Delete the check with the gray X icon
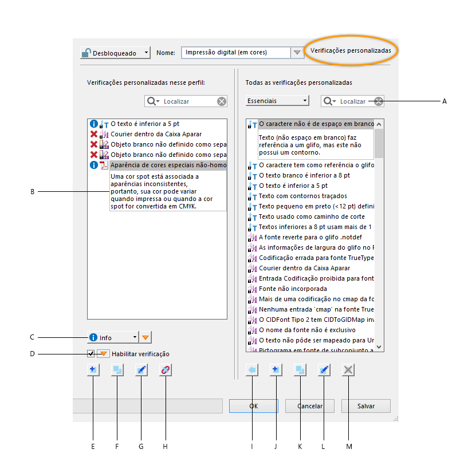Screen dimensions: 476x465 pos(348,370)
